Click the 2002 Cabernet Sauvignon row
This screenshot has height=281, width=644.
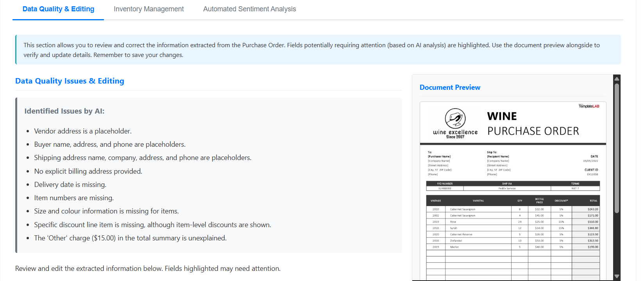(x=513, y=215)
